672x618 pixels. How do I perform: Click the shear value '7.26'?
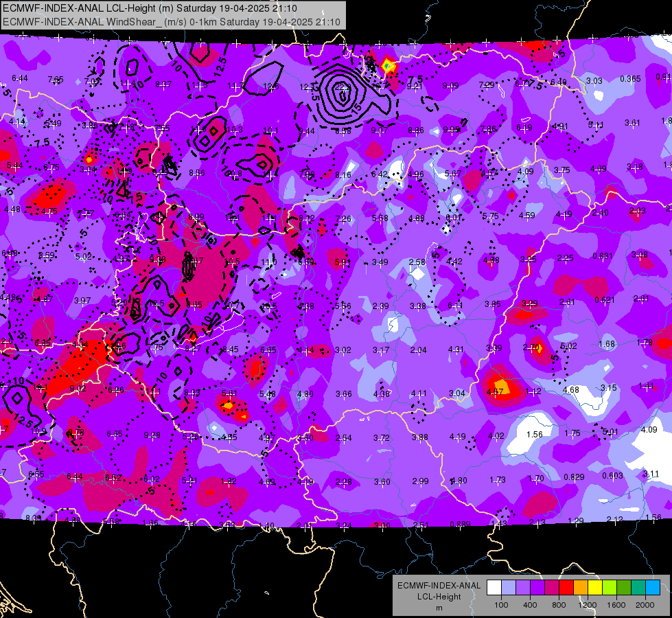343,219
